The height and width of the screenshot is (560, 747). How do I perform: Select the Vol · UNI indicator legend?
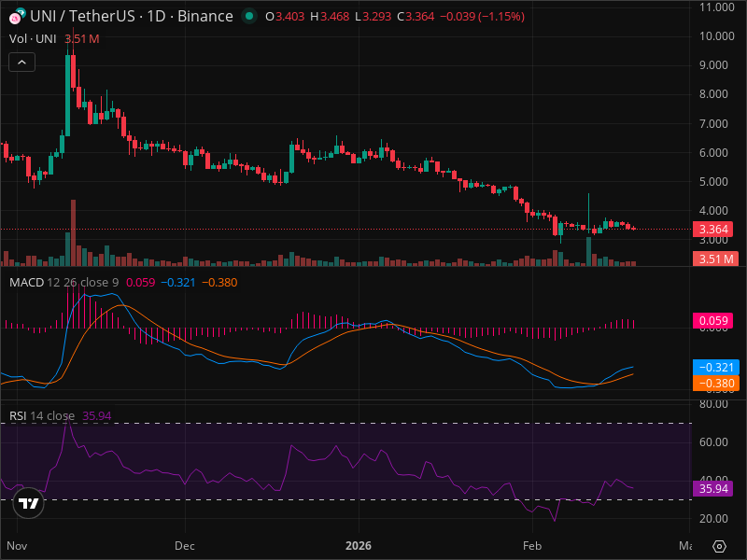click(x=33, y=38)
